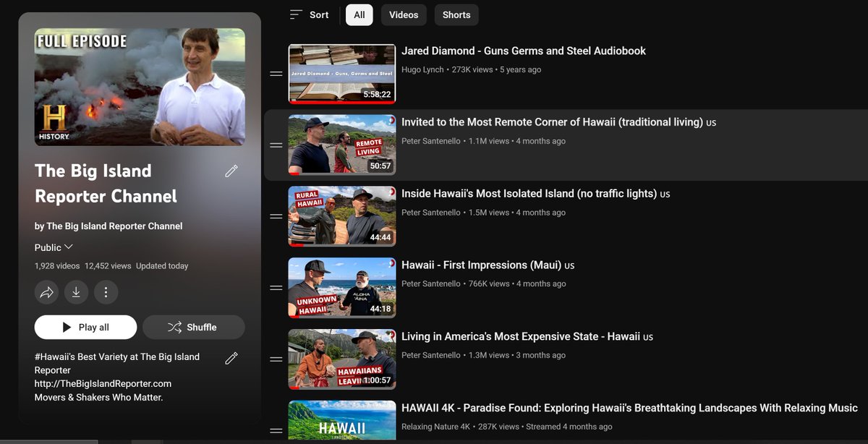This screenshot has height=444, width=868.
Task: Switch to the Shorts filter chip
Action: pos(456,14)
